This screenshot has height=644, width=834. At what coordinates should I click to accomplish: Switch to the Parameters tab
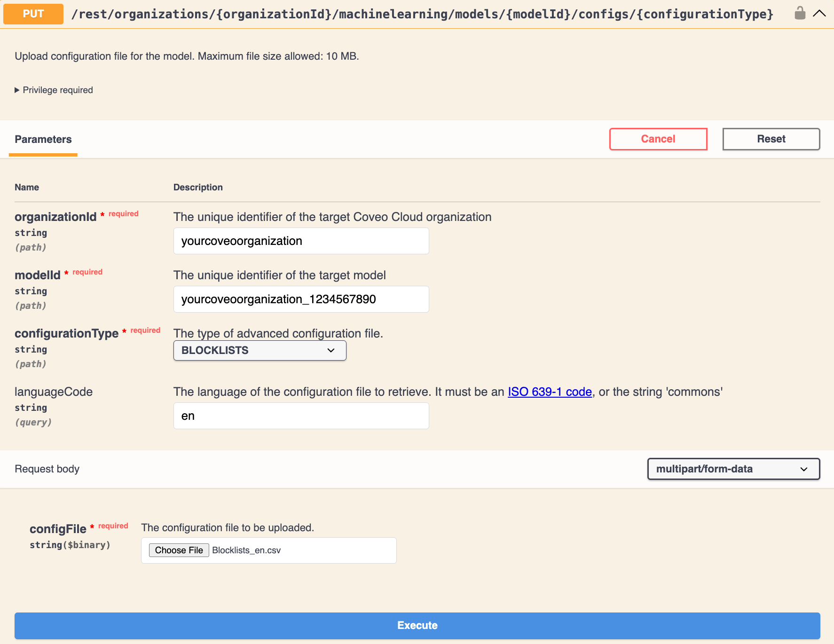click(x=43, y=139)
